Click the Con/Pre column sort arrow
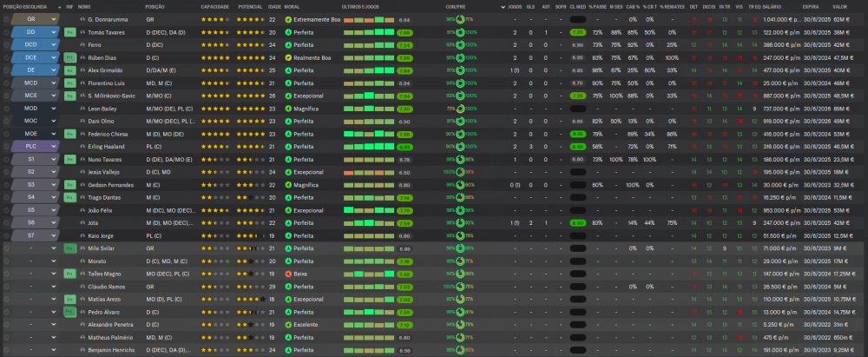This screenshot has height=357, width=868. click(x=503, y=7)
